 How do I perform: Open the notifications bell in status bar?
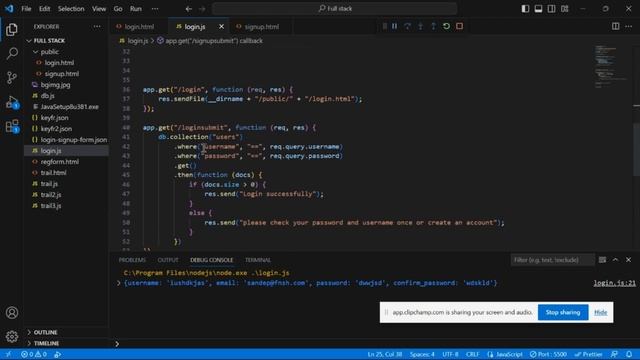[x=629, y=354]
